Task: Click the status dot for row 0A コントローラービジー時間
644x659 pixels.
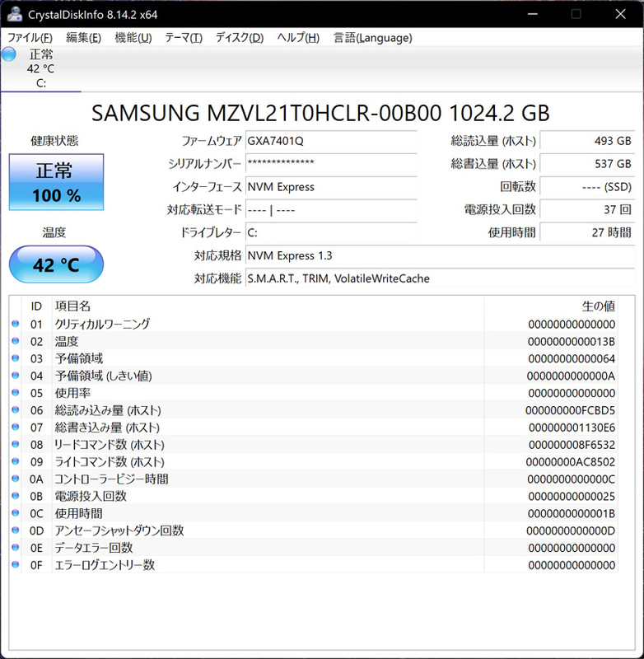Action: [x=16, y=479]
